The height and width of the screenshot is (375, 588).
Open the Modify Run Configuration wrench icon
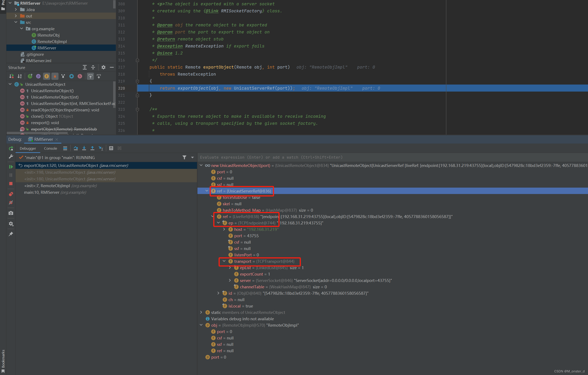coord(11,157)
